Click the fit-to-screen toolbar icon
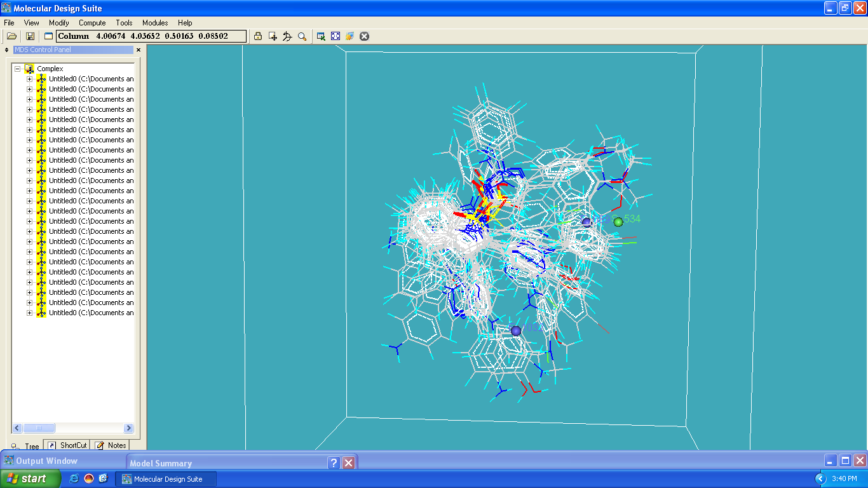This screenshot has width=868, height=488. coord(336,36)
